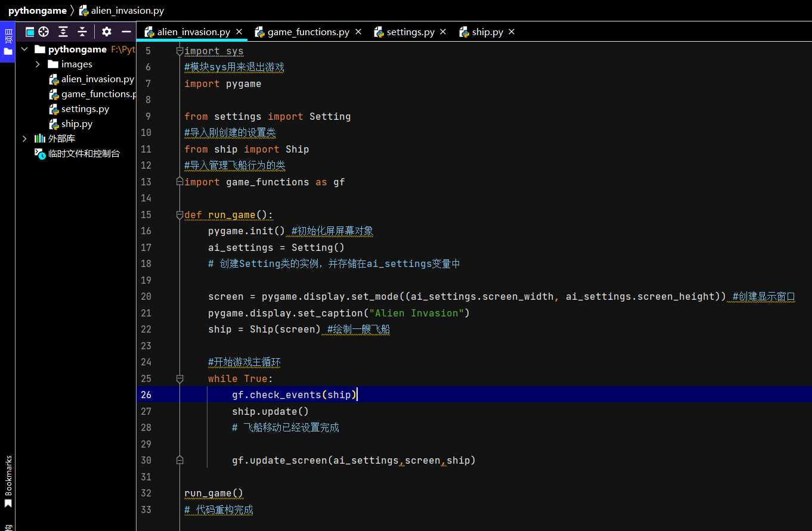Click pythongame breadcrumb in navigation bar
Screen dimensions: 812x531
coord(37,10)
